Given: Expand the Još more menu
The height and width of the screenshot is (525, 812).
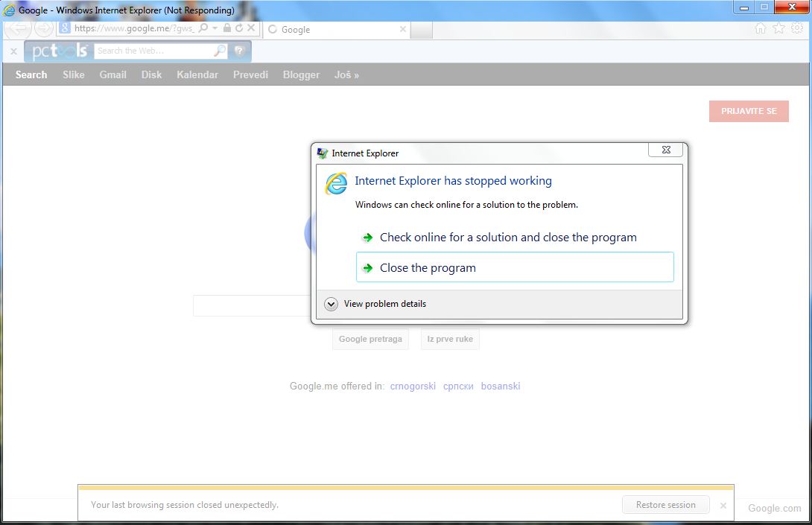Looking at the screenshot, I should click(346, 74).
